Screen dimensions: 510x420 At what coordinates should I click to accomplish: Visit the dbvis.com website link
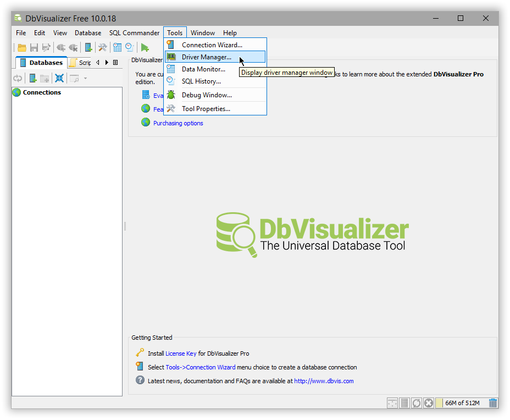tap(324, 380)
